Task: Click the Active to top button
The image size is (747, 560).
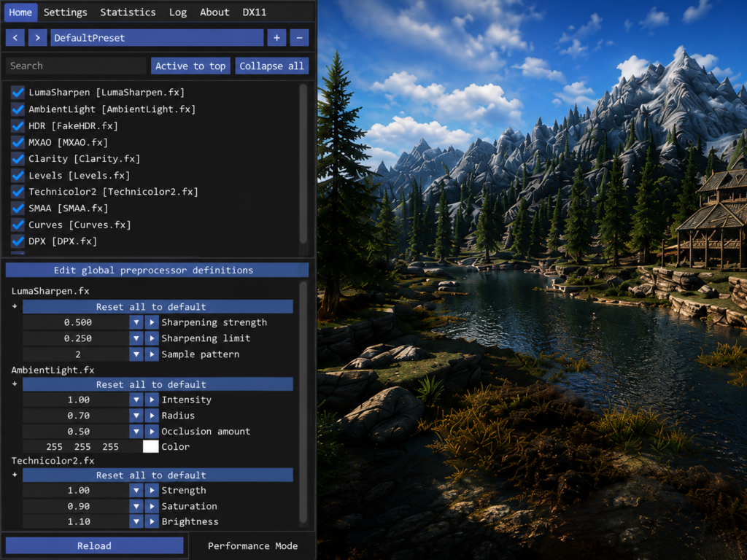Action: coord(190,66)
